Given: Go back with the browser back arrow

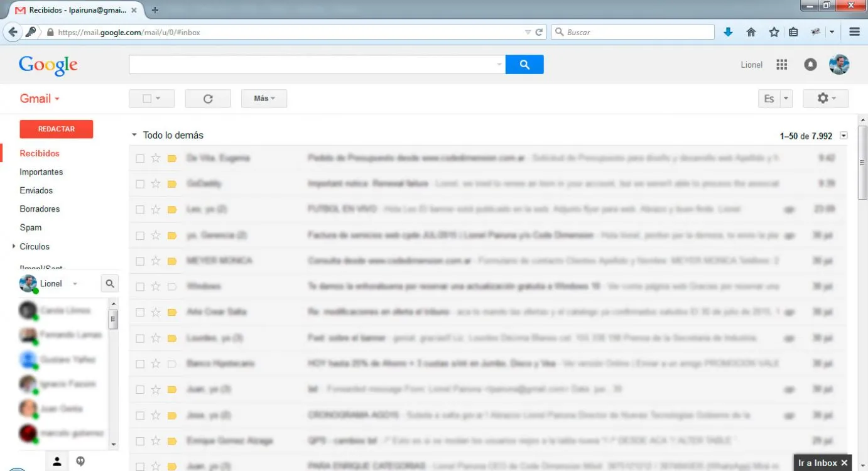Looking at the screenshot, I should point(13,32).
